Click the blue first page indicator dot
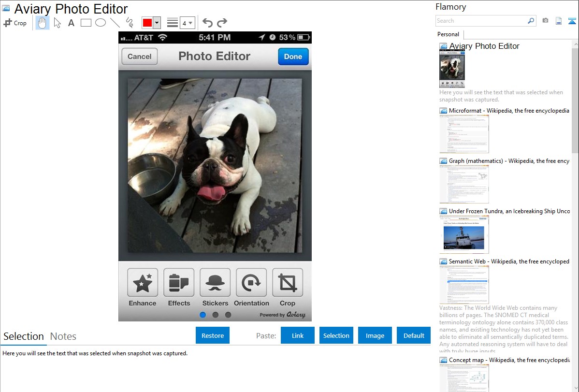This screenshot has height=392, width=579. coord(203,315)
